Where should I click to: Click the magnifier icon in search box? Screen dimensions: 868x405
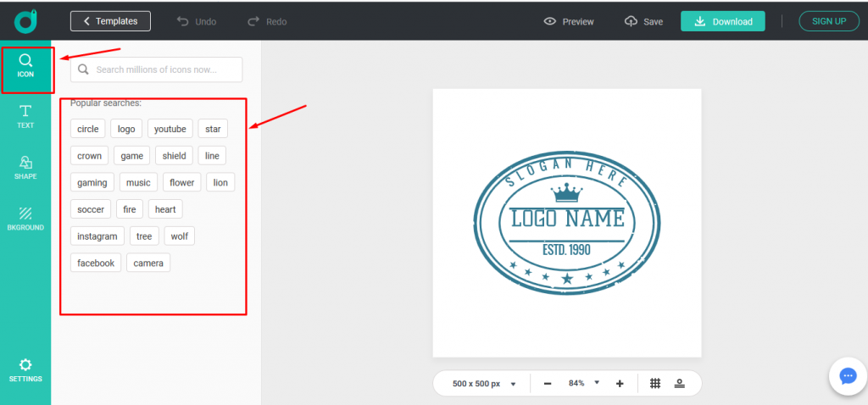click(84, 69)
